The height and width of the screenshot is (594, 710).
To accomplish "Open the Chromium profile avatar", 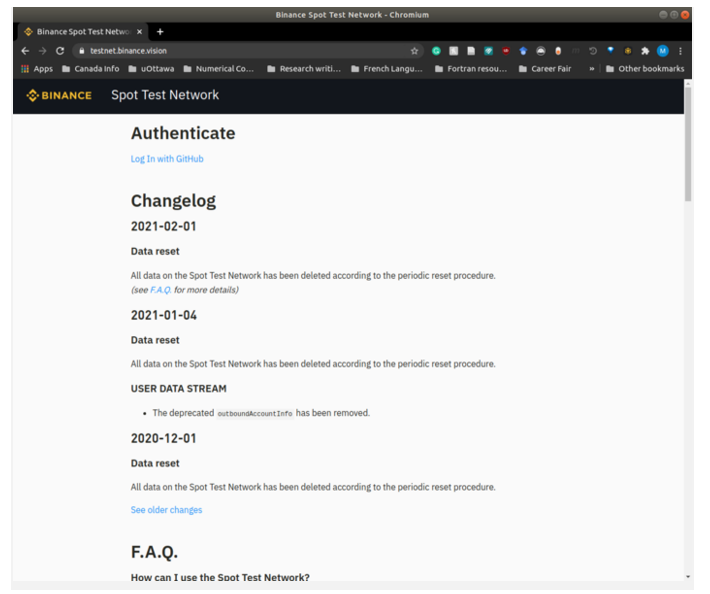I will (x=662, y=50).
